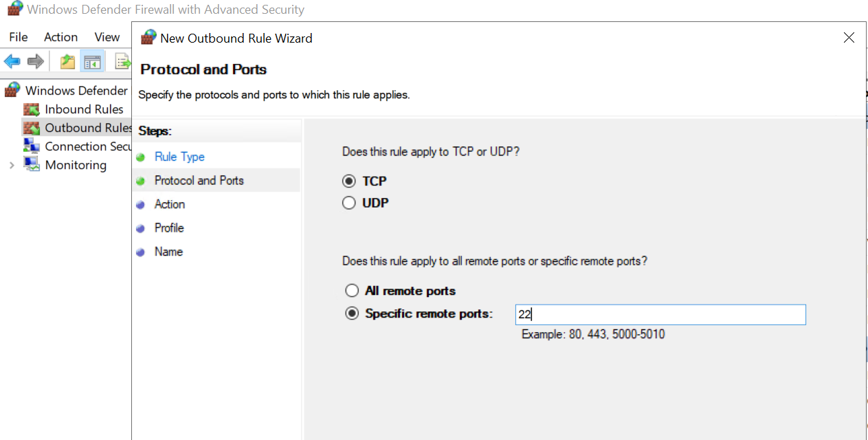This screenshot has width=868, height=440.
Task: Select the Inbound Rules firewall icon
Action: [x=32, y=109]
